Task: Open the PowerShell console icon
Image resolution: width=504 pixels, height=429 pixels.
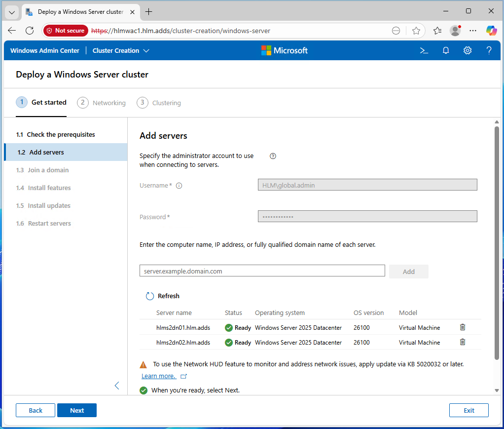Action: 424,50
